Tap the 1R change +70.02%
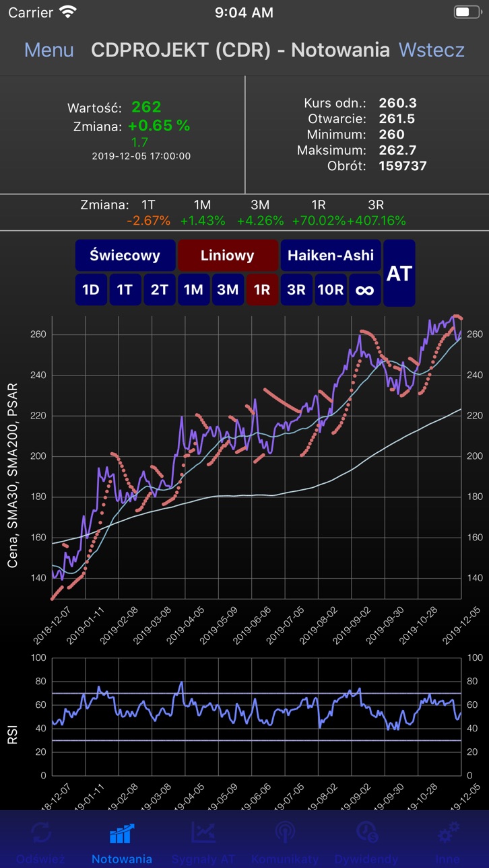The width and height of the screenshot is (489, 868). point(319,221)
